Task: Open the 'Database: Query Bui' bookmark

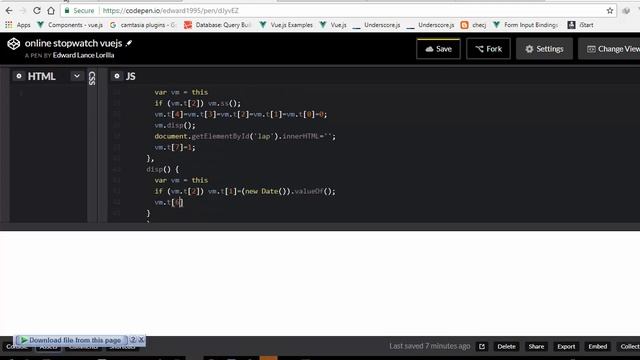Action: coord(218,25)
